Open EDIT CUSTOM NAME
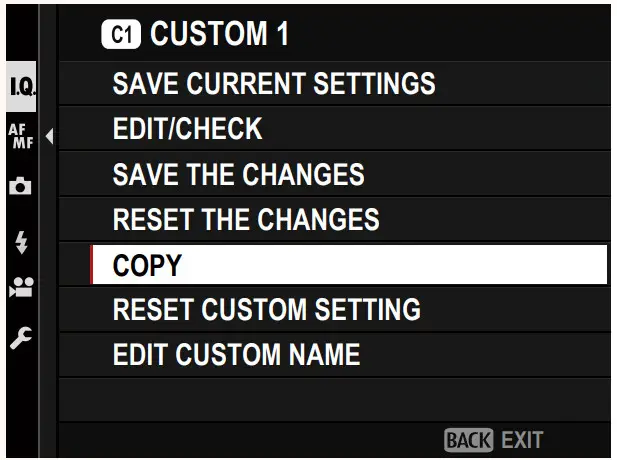The image size is (617, 460). [236, 355]
